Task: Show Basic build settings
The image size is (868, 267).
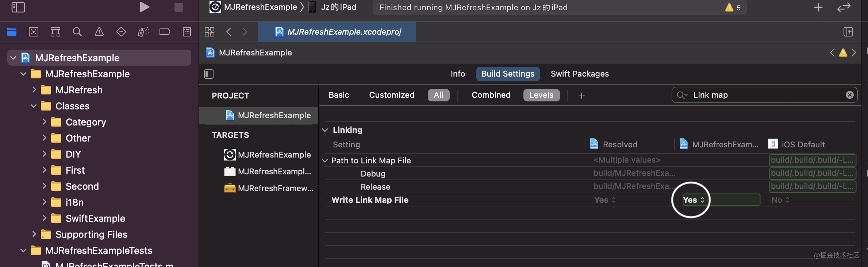Action: 339,95
